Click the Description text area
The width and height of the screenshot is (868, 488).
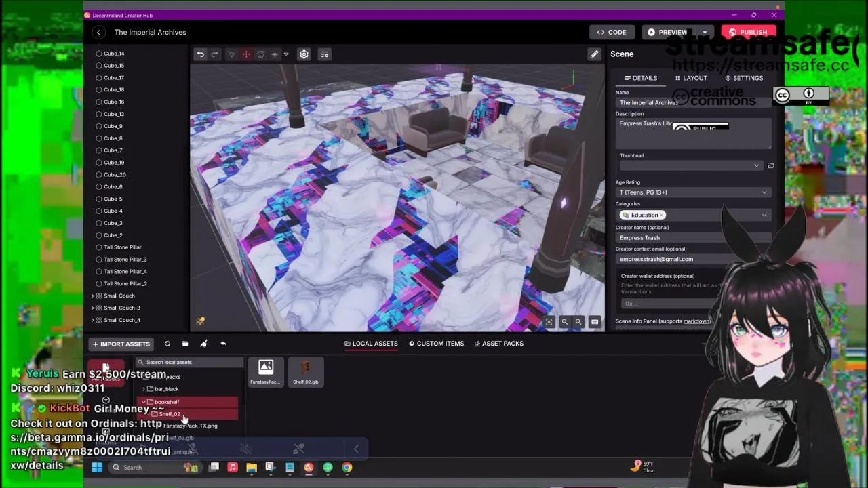pos(693,133)
